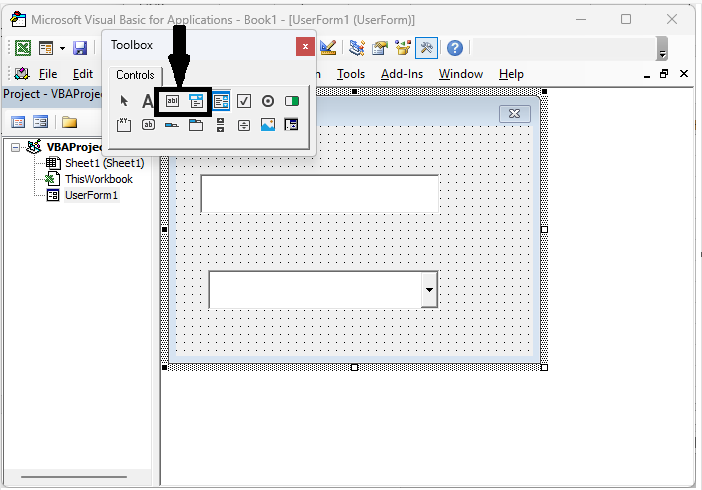
Task: Click the UserForm's bottom-middle sizing handle
Action: (x=355, y=367)
